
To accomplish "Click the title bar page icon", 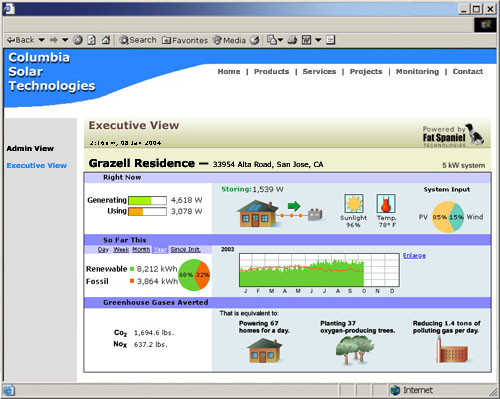I will pyautogui.click(x=9, y=9).
